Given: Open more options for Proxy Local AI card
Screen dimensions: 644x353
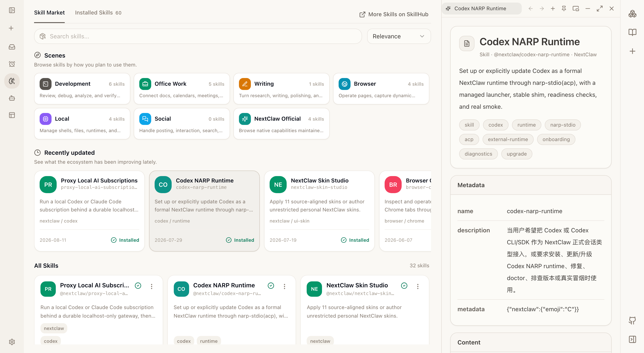Looking at the screenshot, I should tap(151, 286).
